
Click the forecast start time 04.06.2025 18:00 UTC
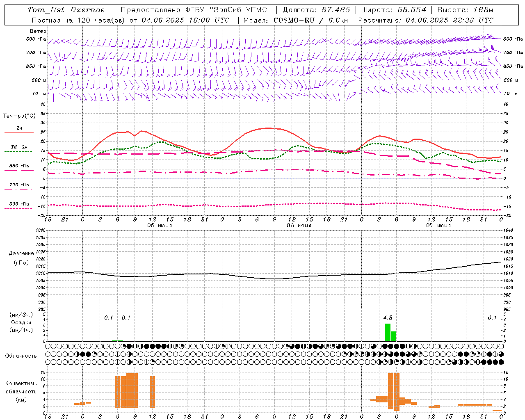pos(185,20)
